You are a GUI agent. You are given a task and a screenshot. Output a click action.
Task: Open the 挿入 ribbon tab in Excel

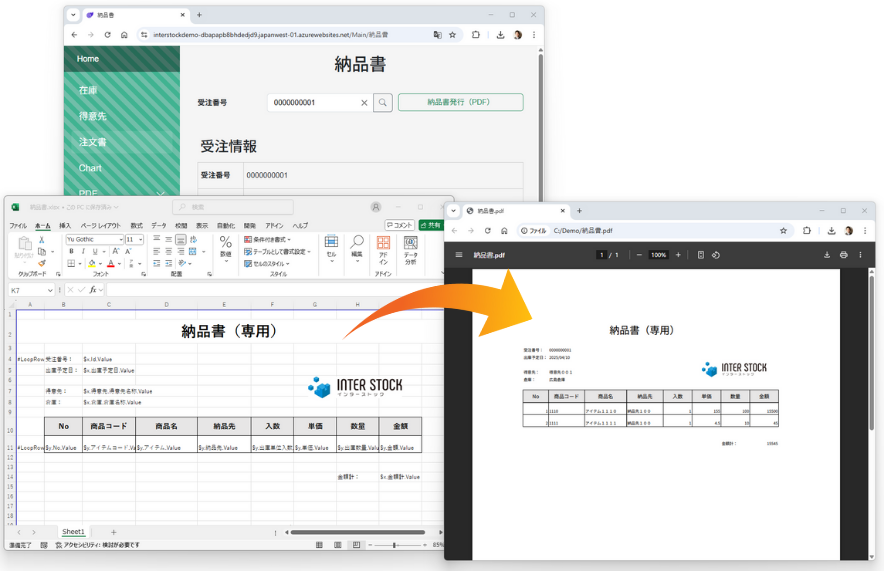65,226
